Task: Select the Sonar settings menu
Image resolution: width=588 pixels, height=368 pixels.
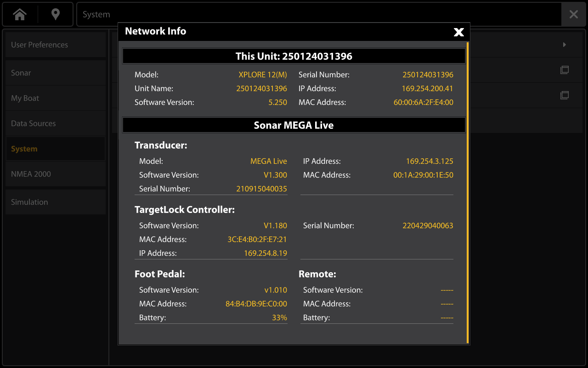Action: point(56,73)
